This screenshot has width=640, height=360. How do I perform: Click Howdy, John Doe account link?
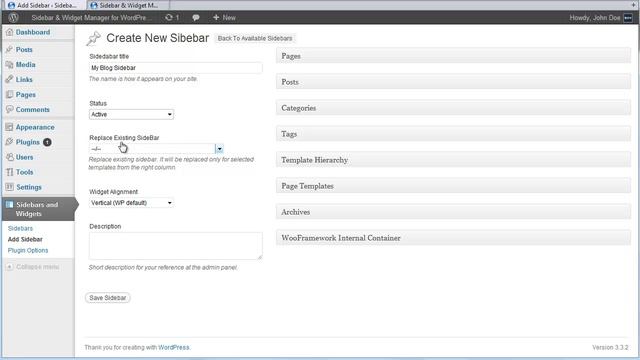click(x=595, y=18)
